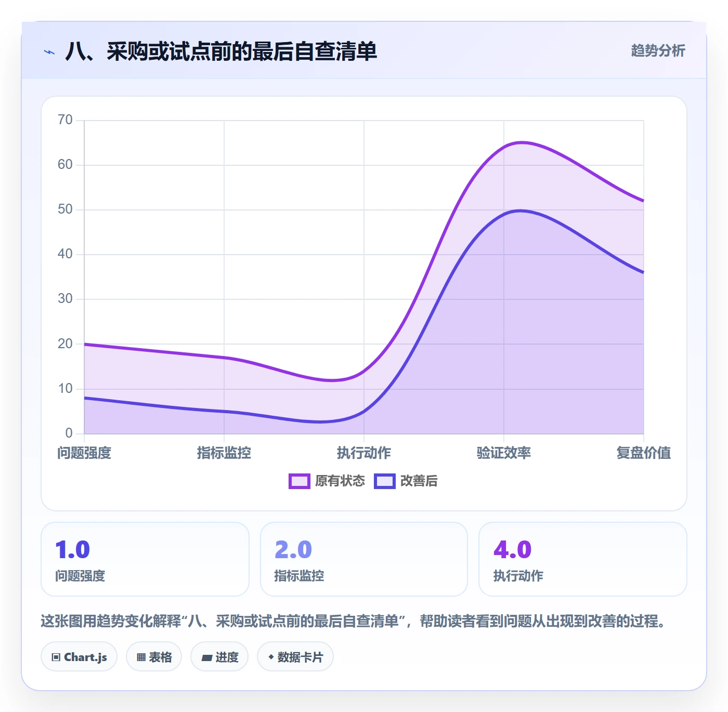728x712 pixels.
Task: Click the description paragraph below the cards
Action: 355,621
